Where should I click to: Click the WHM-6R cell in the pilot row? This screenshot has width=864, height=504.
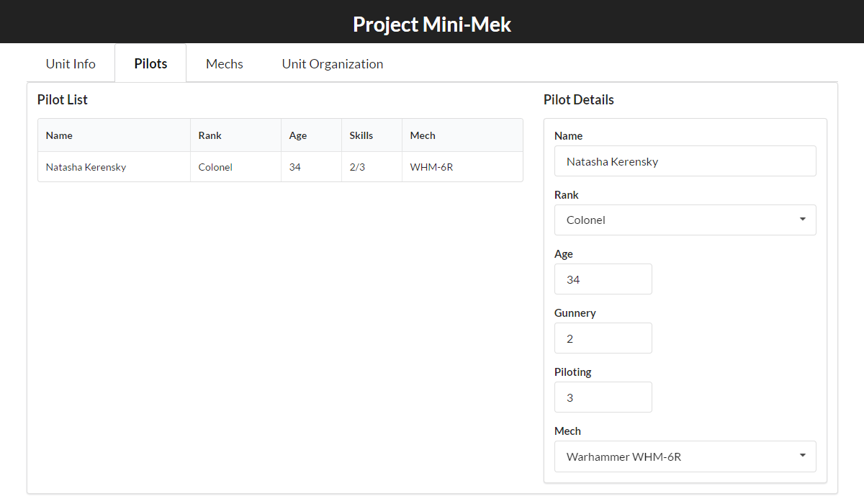(x=431, y=167)
